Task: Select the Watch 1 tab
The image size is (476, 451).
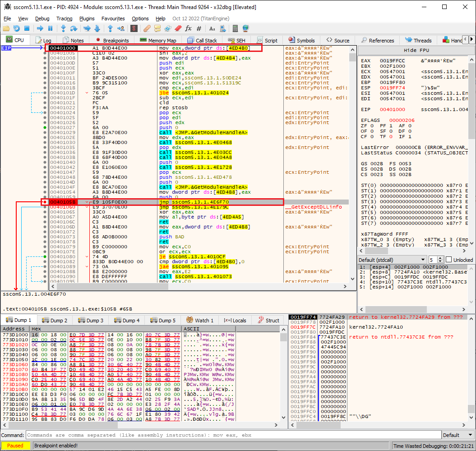Action: [x=200, y=321]
